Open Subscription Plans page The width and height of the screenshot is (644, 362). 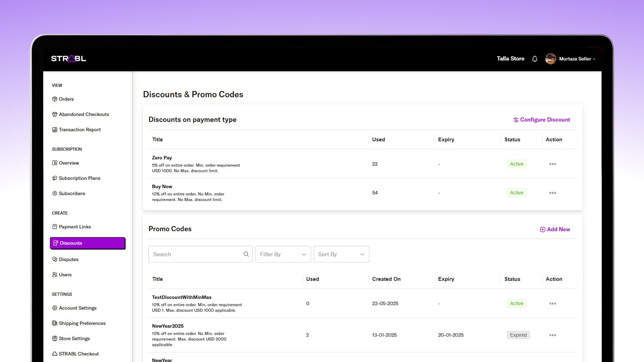pos(79,178)
